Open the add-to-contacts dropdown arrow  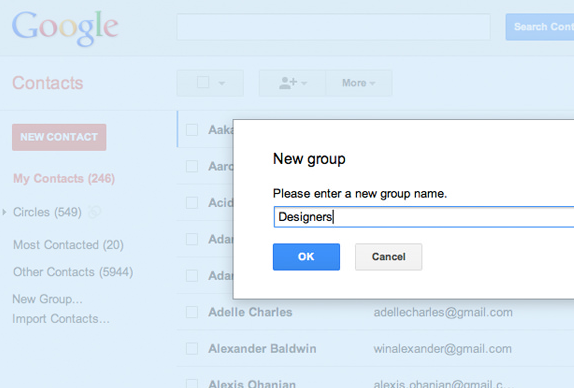tap(304, 83)
